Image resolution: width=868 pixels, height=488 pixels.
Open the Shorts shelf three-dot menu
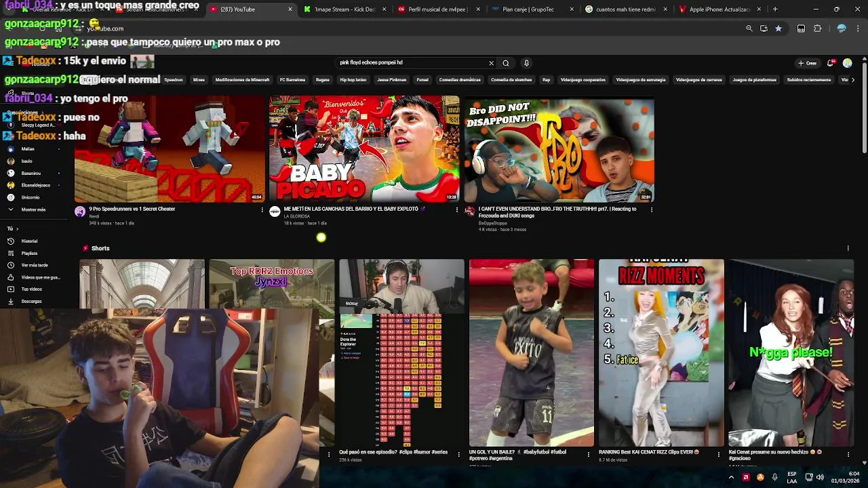[x=848, y=248]
